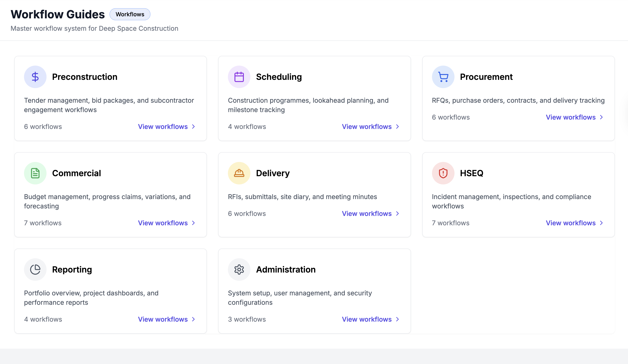Click the '3 workflows' count under Administration
628x364 pixels.
click(247, 319)
